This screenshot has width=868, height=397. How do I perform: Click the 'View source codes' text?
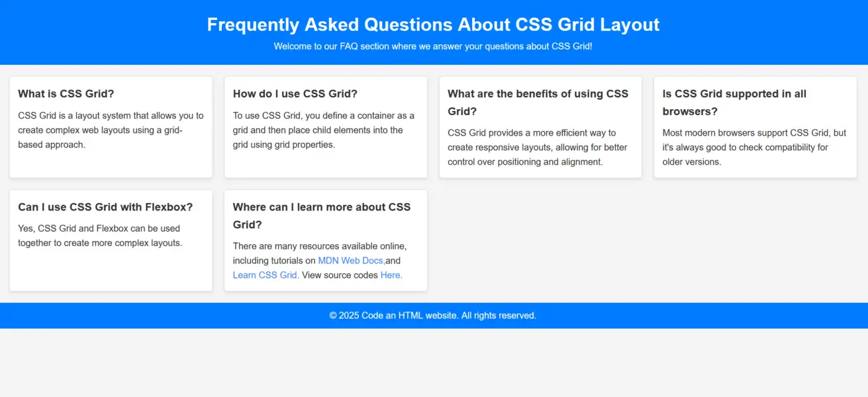click(x=340, y=275)
